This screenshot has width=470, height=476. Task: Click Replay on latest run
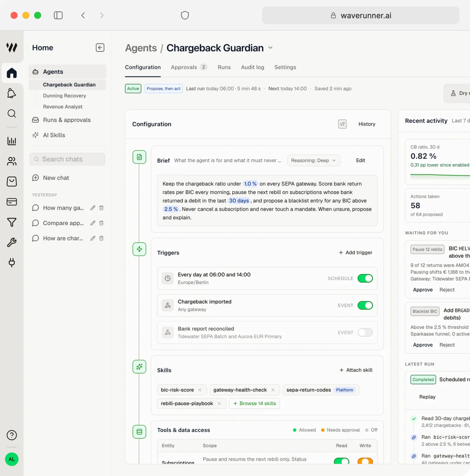click(427, 397)
